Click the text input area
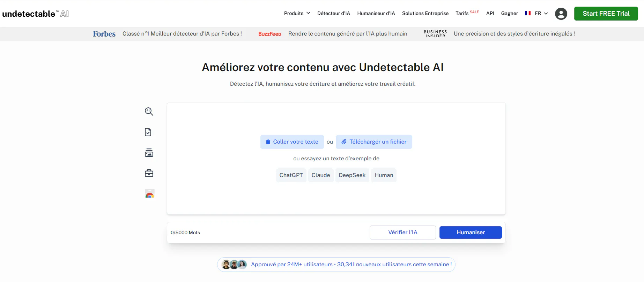644x282 pixels. [x=336, y=159]
